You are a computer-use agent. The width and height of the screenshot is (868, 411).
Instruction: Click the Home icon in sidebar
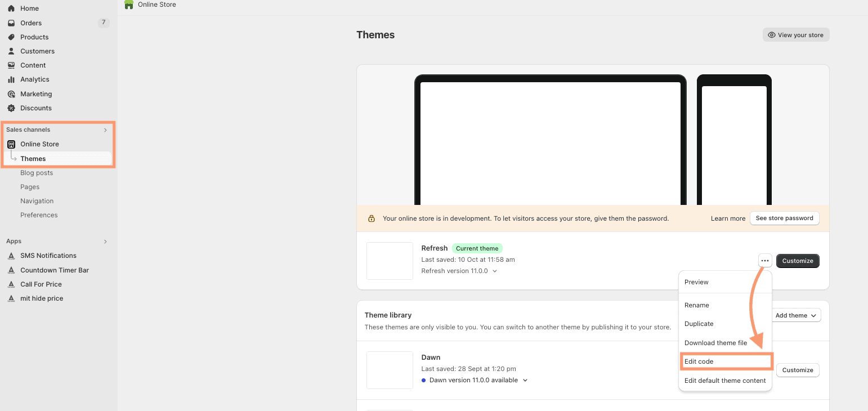point(11,8)
